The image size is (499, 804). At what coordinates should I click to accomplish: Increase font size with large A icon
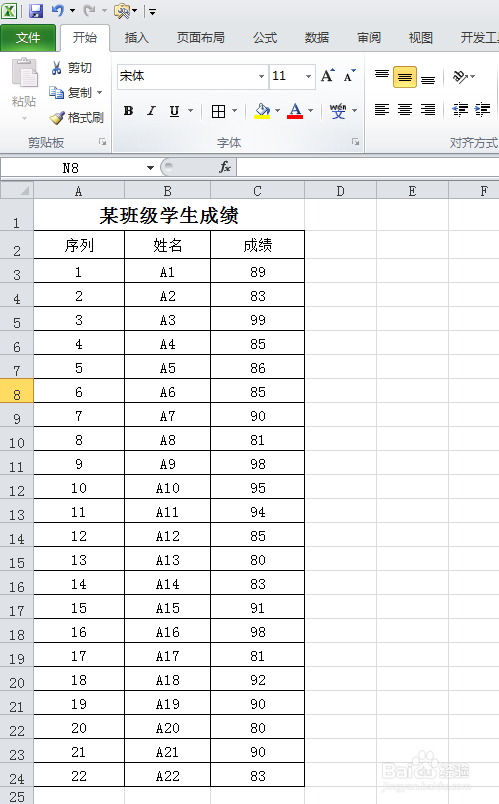click(327, 76)
